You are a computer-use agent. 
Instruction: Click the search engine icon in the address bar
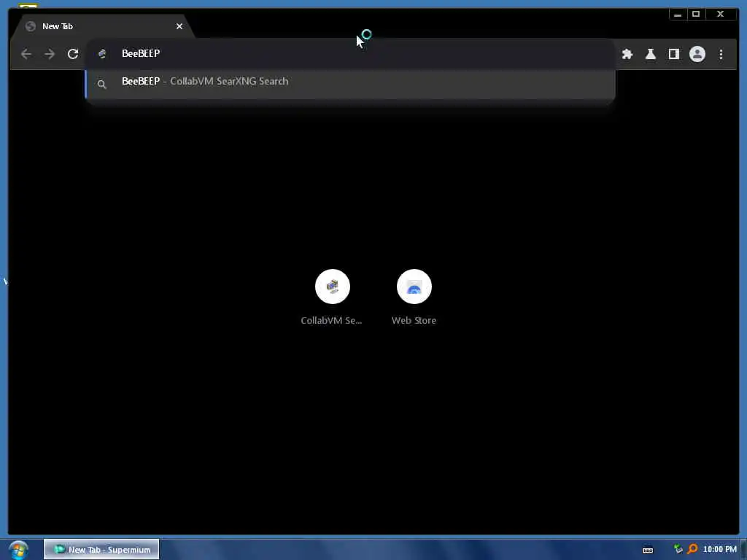point(102,54)
